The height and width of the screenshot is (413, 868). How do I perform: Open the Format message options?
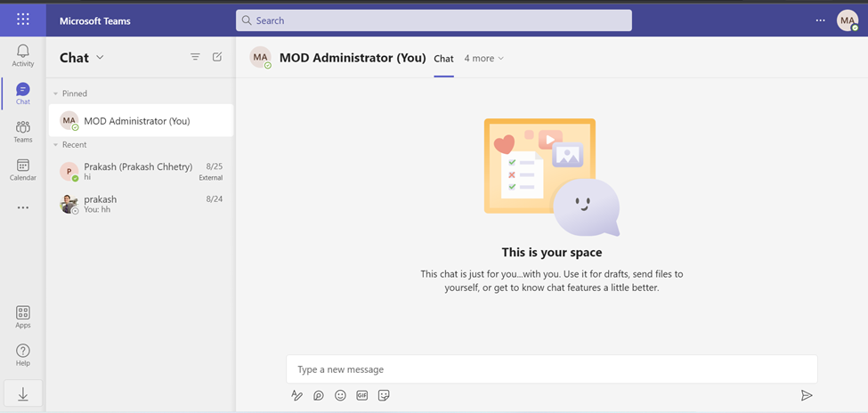click(x=296, y=395)
